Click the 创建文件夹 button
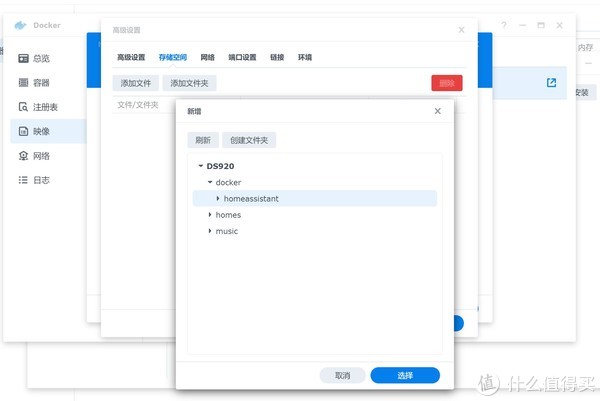Image resolution: width=600 pixels, height=401 pixels. click(249, 140)
